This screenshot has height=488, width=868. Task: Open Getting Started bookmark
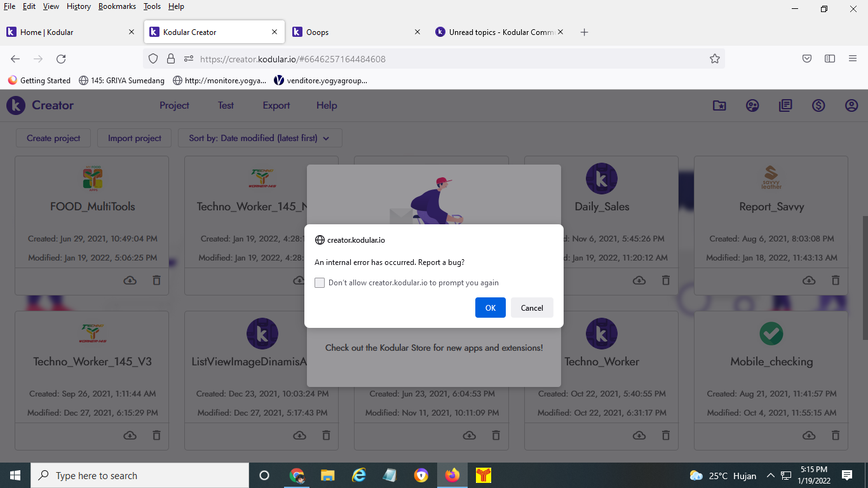click(39, 81)
